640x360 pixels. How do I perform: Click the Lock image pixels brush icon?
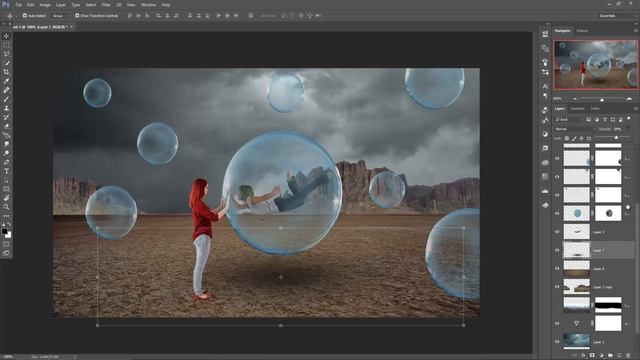pos(574,138)
